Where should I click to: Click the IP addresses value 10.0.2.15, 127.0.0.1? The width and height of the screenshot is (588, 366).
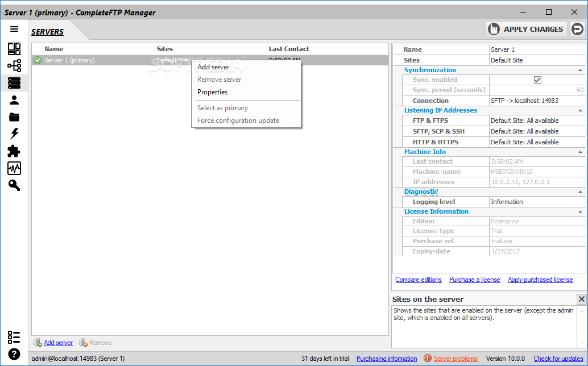coord(537,182)
